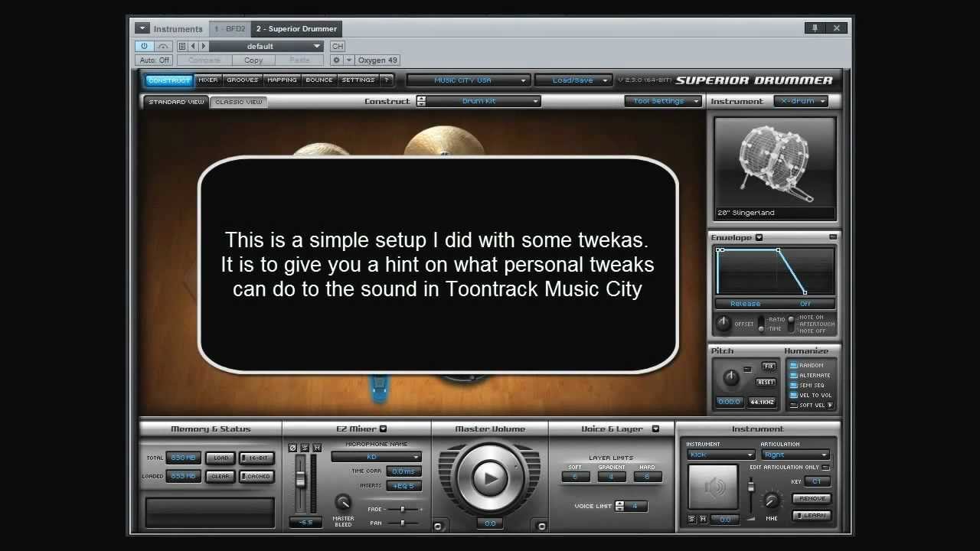Select the Construct page tab
The width and height of the screenshot is (980, 551).
169,80
